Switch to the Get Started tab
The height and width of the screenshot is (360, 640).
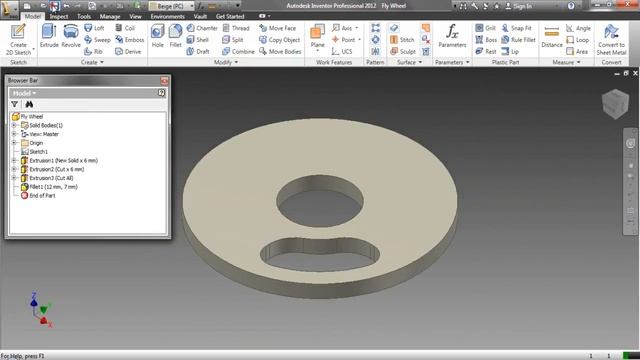click(x=230, y=16)
